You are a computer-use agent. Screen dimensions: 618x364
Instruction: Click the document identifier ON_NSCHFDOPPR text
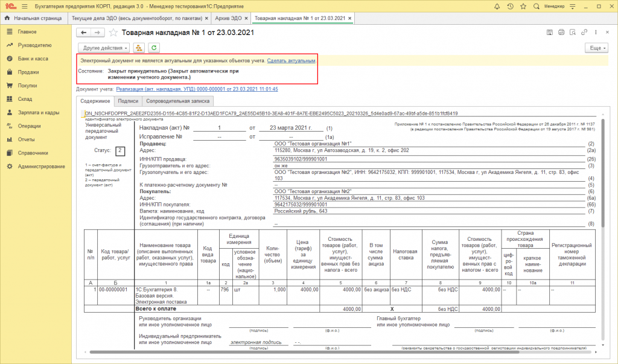tap(271, 113)
